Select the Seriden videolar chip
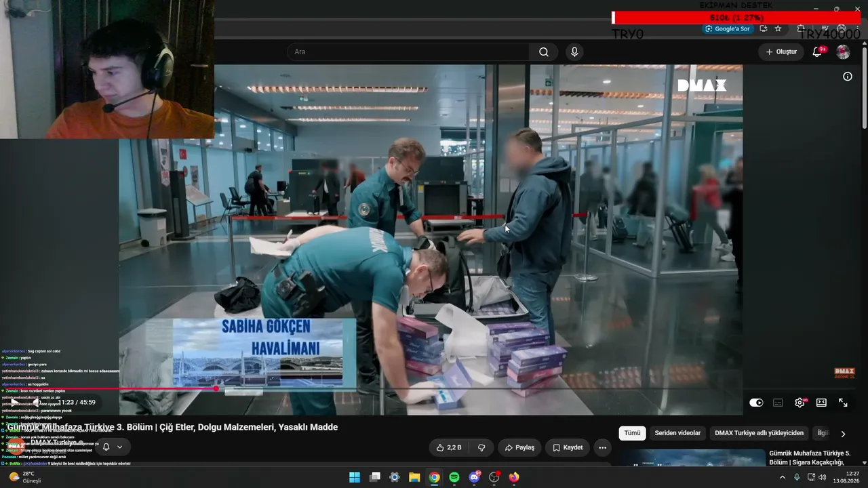Screen dimensions: 868x488 point(677,433)
